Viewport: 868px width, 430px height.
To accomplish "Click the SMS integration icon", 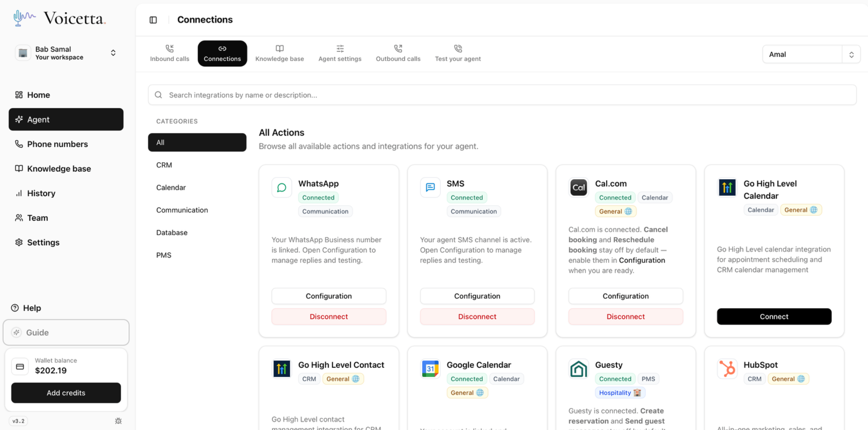I will coord(430,188).
